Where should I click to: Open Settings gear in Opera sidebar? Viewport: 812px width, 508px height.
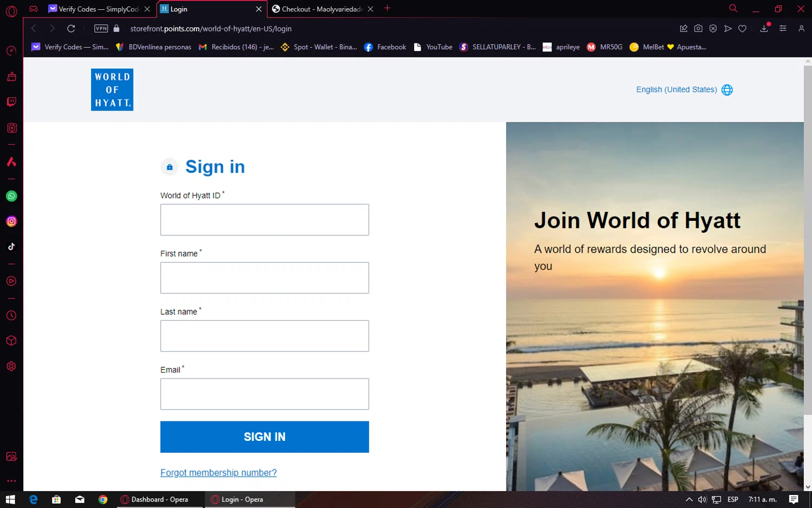coord(11,366)
